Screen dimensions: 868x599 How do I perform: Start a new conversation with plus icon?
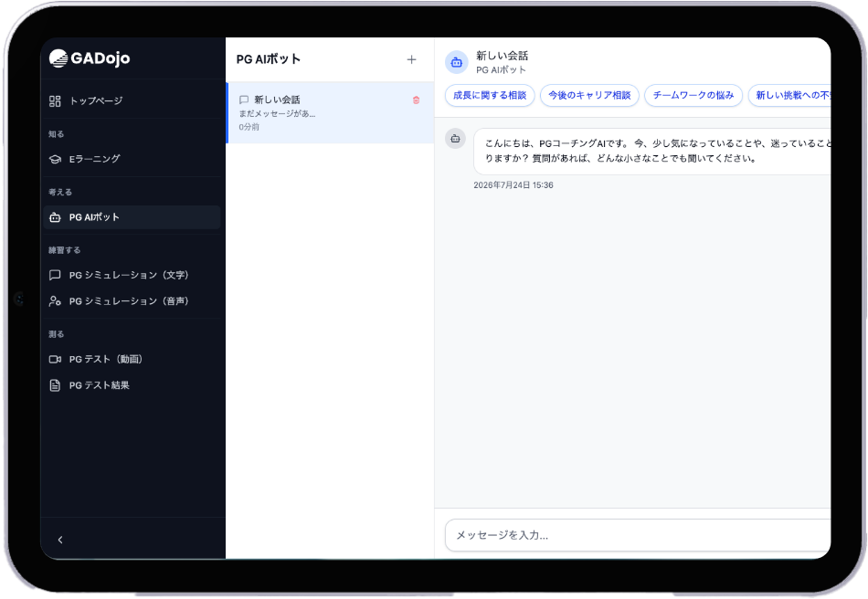[411, 59]
